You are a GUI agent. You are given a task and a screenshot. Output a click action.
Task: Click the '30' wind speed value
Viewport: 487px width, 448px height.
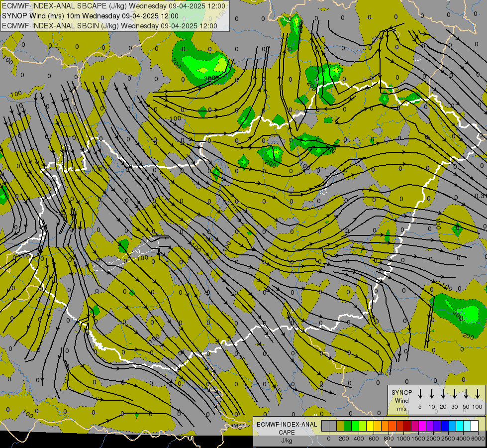pos(454,407)
